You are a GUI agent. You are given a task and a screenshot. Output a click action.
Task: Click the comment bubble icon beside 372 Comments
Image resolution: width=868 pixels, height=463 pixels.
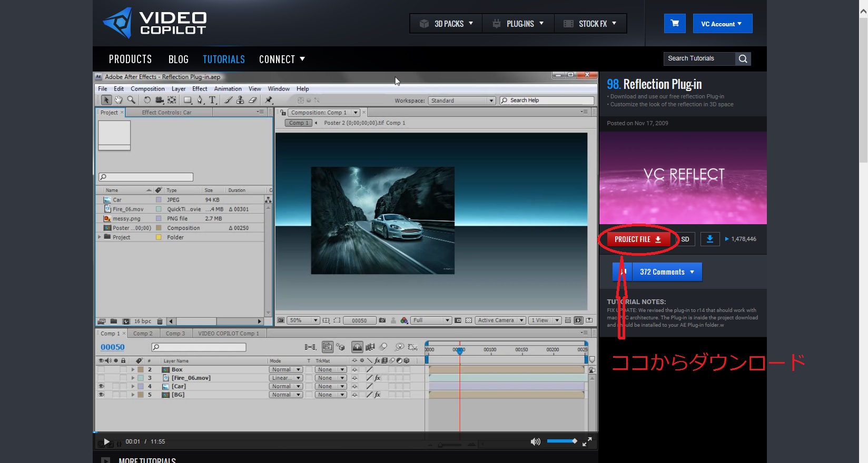click(623, 272)
